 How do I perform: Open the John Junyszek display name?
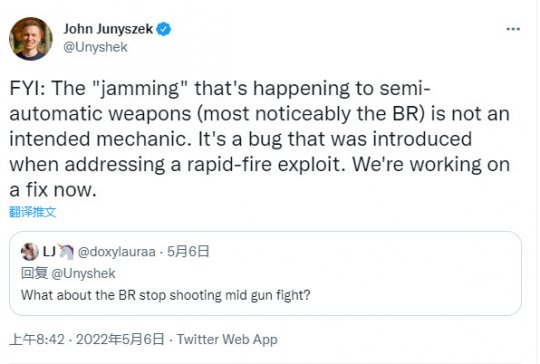108,29
